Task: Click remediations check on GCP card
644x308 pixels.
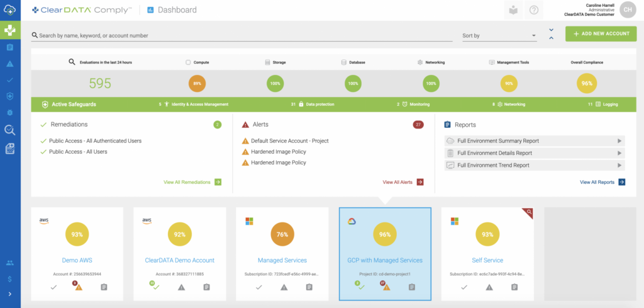Action: click(360, 286)
